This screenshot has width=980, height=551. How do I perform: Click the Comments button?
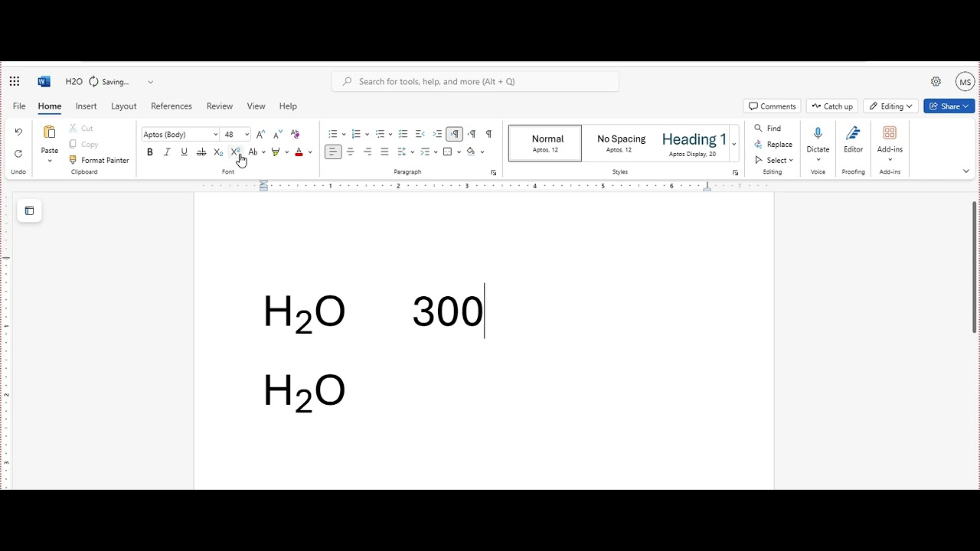click(773, 106)
